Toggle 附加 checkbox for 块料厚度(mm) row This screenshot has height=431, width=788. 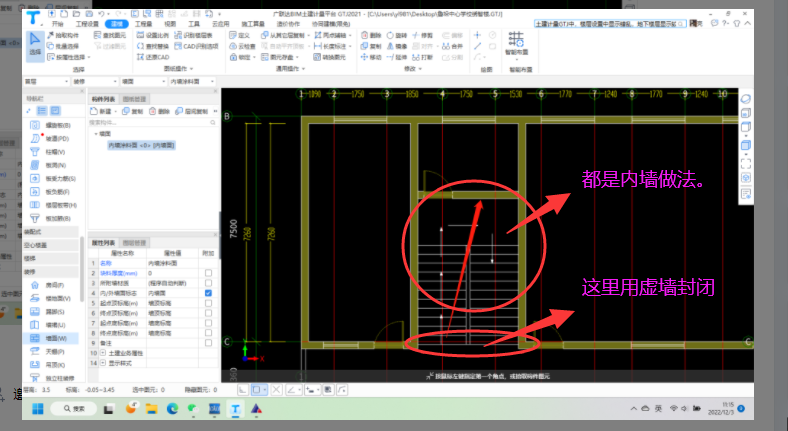point(208,273)
